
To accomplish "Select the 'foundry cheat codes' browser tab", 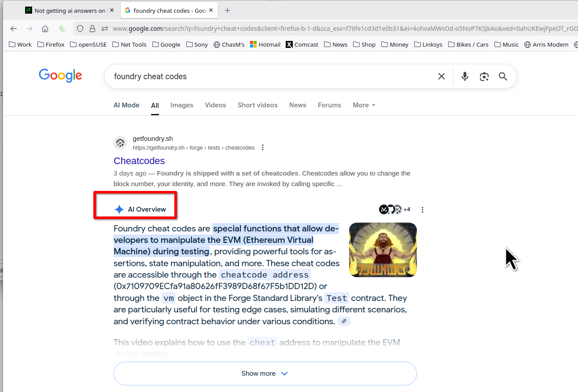I will [x=170, y=11].
